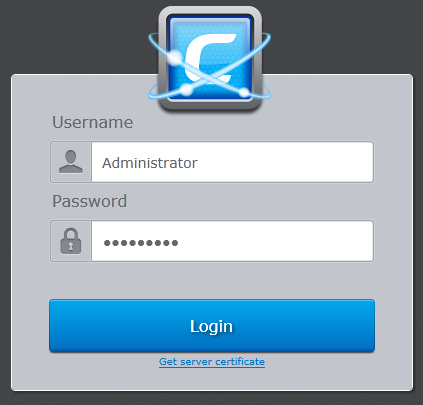
Task: Click the Administrator text in username box
Action: coord(150,163)
